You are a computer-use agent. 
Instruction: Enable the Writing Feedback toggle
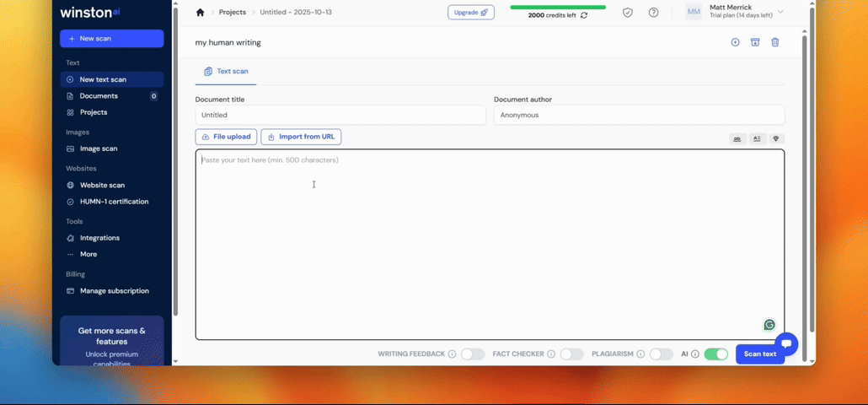point(473,354)
